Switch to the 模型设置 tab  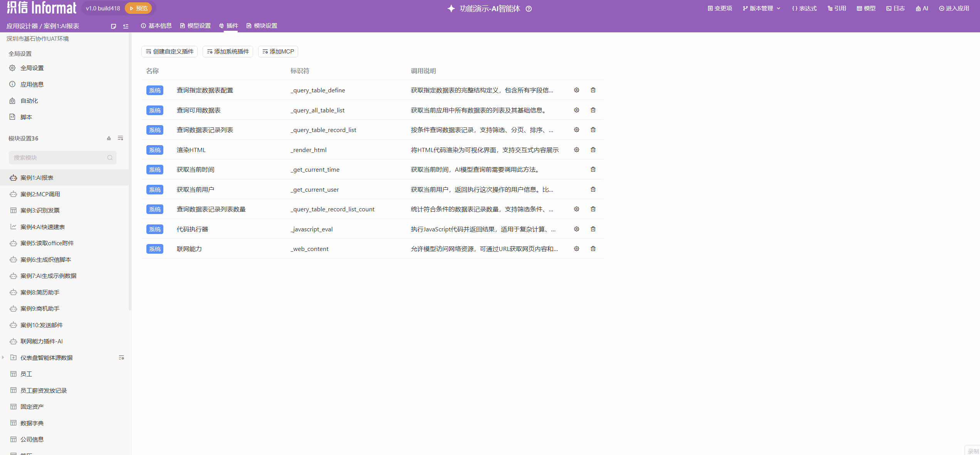pos(195,26)
